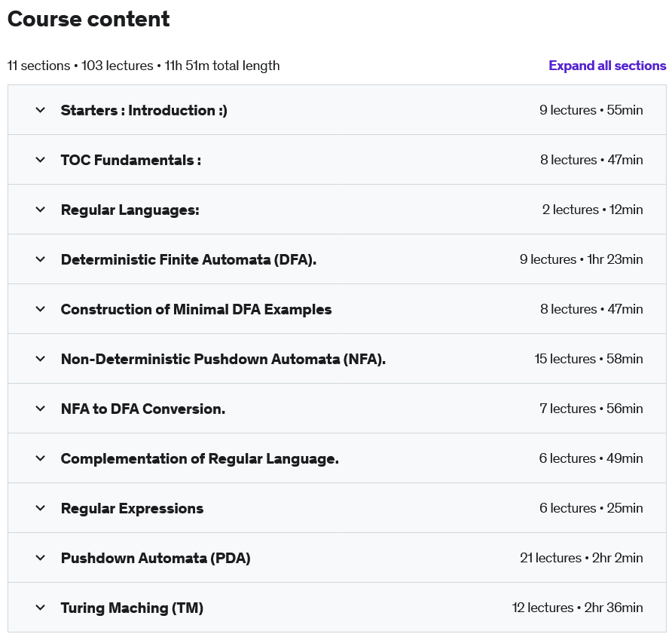Open Complementation of Regular Language. title

[x=200, y=458]
